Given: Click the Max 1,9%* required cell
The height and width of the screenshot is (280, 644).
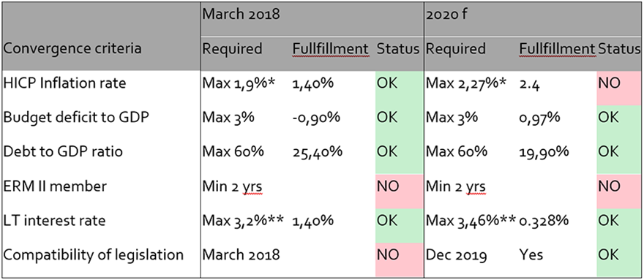Looking at the screenshot, I should tap(239, 84).
